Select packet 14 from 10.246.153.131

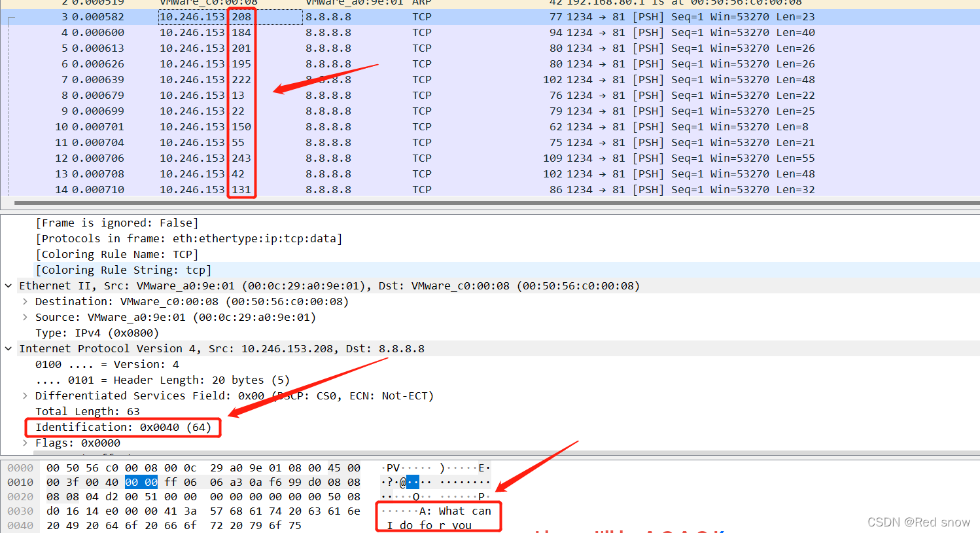click(490, 189)
